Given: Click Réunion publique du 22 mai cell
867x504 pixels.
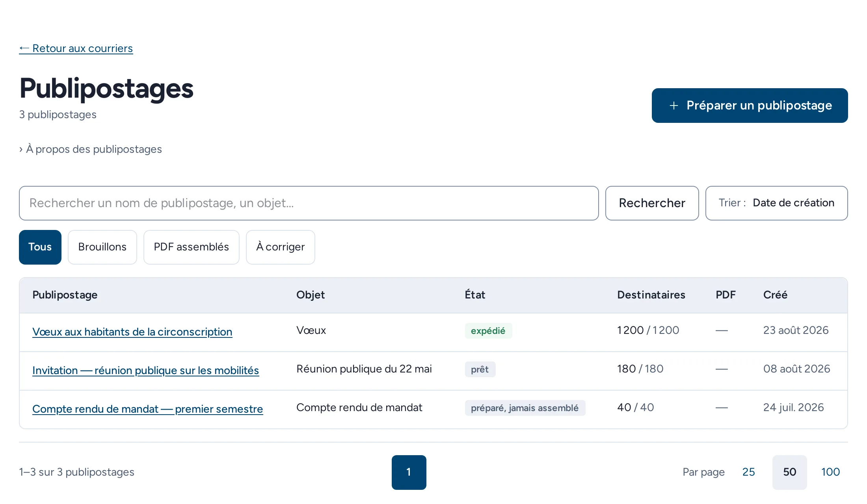Looking at the screenshot, I should [x=364, y=369].
